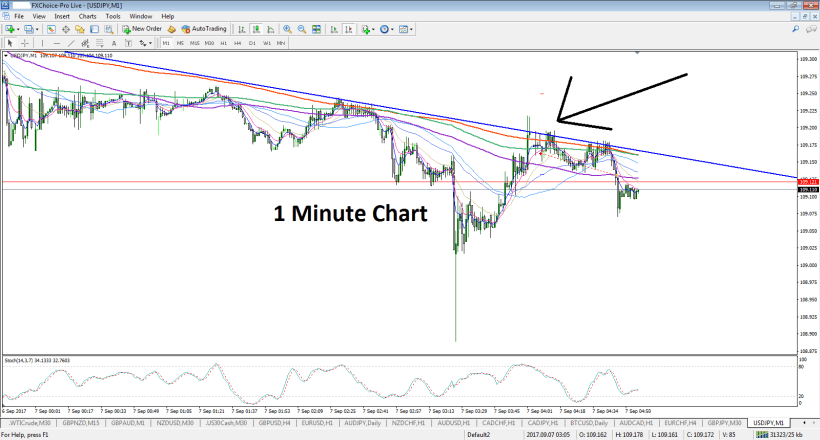Image resolution: width=820 pixels, height=440 pixels.
Task: Set timeframe to M5
Action: pos(180,43)
